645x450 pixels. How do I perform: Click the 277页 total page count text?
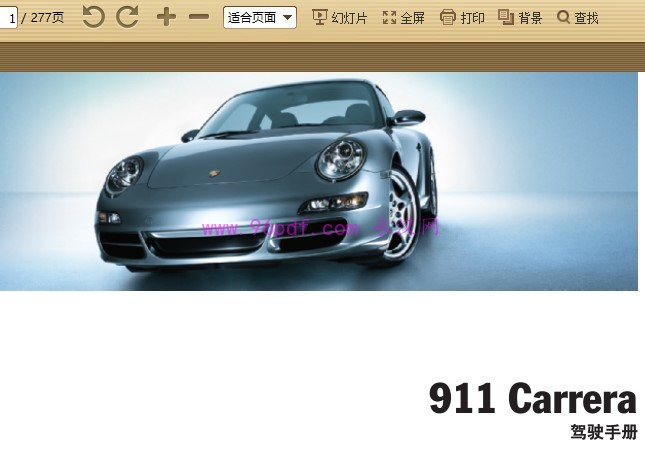pyautogui.click(x=47, y=18)
